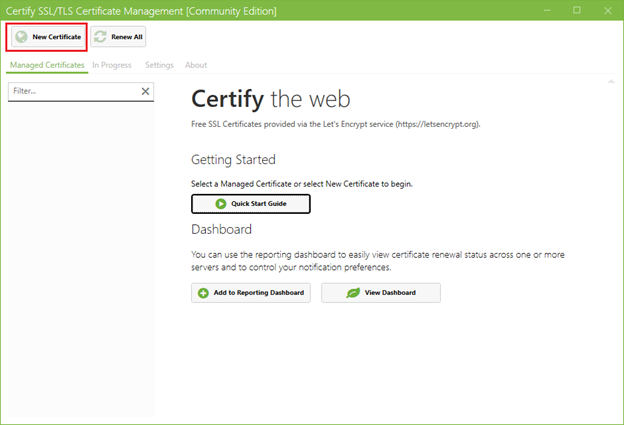Image resolution: width=624 pixels, height=425 pixels.
Task: Maximize the Certify window
Action: click(x=577, y=10)
